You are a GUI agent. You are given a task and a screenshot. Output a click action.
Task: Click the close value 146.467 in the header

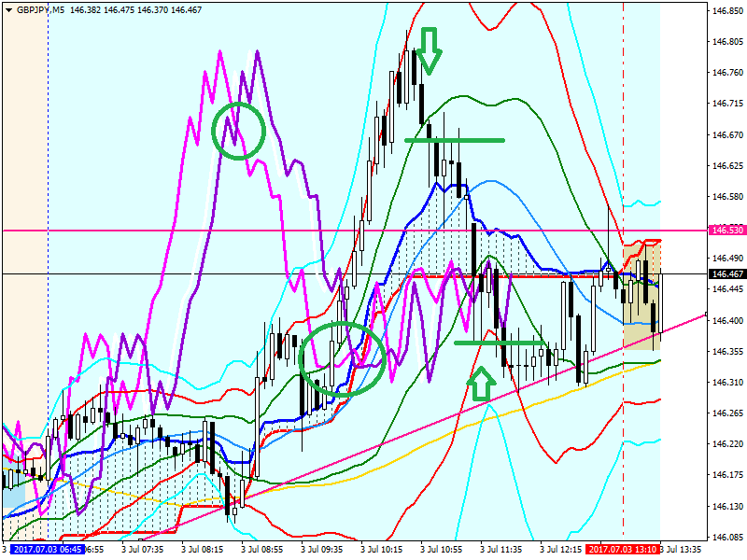(x=186, y=10)
